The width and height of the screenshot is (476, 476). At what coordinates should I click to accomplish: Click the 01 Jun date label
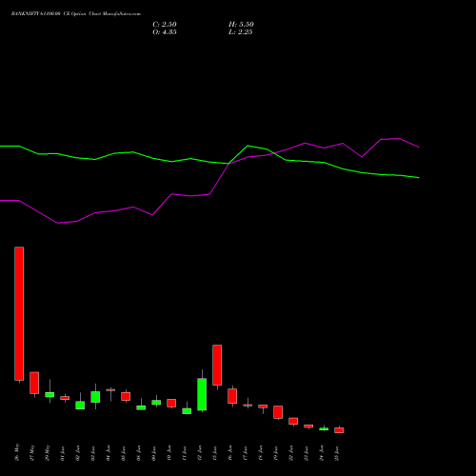click(63, 453)
